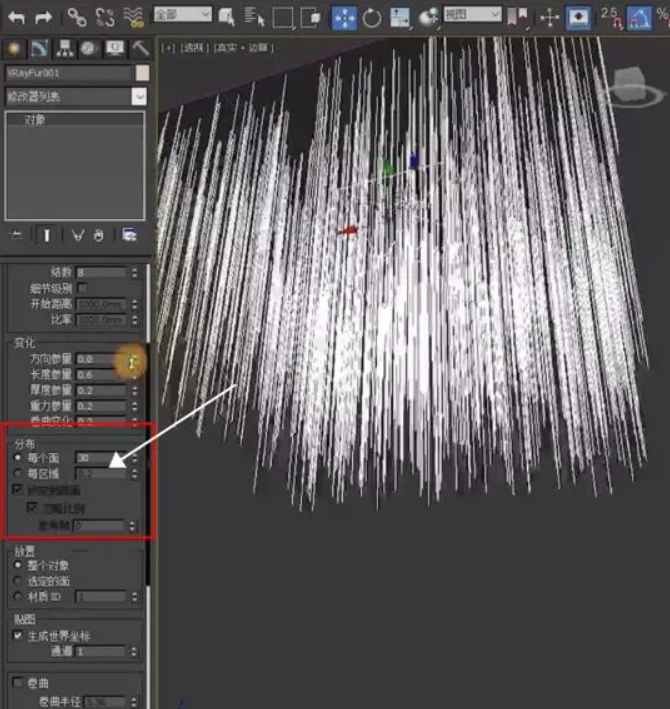Image resolution: width=670 pixels, height=709 pixels.
Task: Select the Select and Link tool
Action: click(77, 17)
